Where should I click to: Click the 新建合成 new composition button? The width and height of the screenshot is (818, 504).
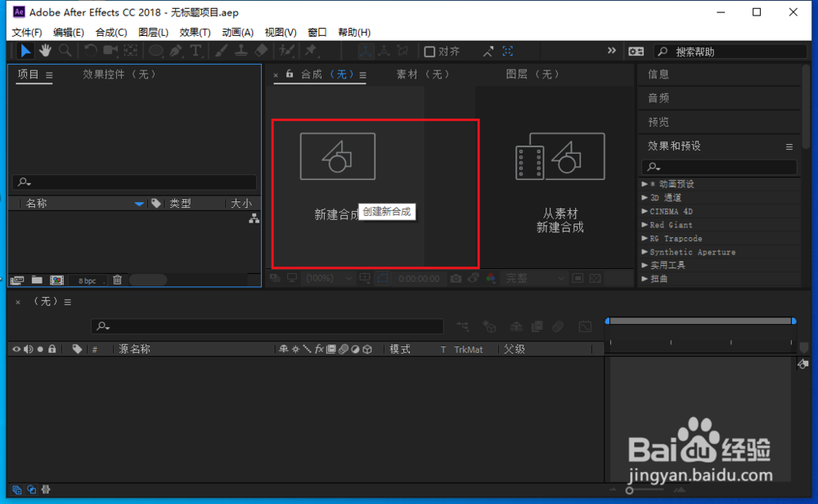click(338, 177)
